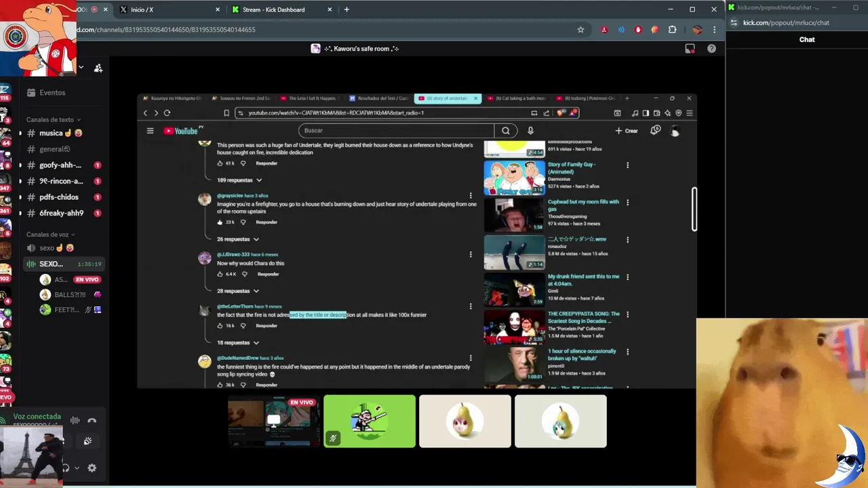Image resolution: width=868 pixels, height=488 pixels.
Task: Bookmark this page with Chrome star
Action: coord(580,30)
